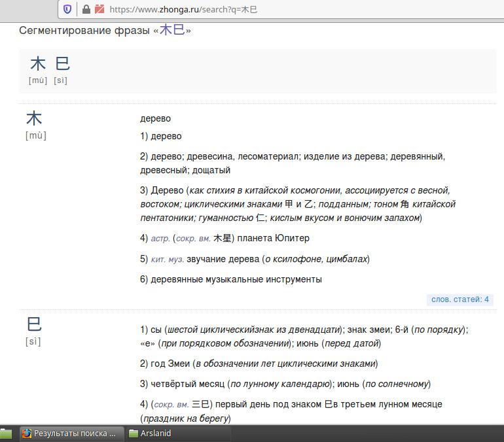Select the 巳 character in segmentation box

tap(62, 63)
